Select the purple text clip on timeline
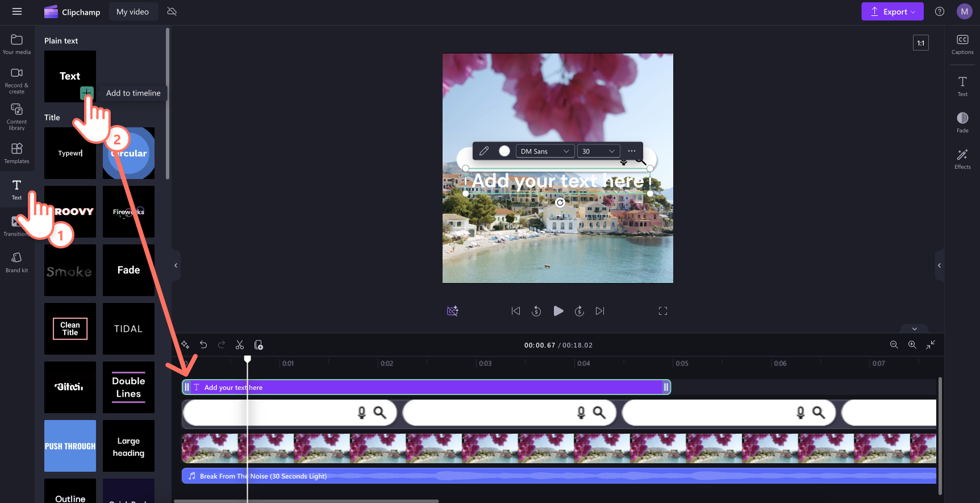 426,387
